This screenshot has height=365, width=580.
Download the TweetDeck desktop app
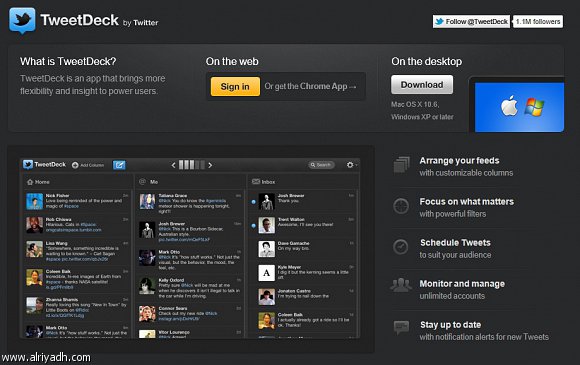click(x=422, y=85)
